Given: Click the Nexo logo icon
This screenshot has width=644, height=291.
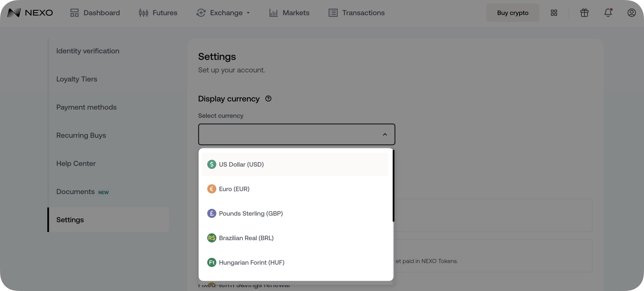Looking at the screenshot, I should click(x=14, y=12).
